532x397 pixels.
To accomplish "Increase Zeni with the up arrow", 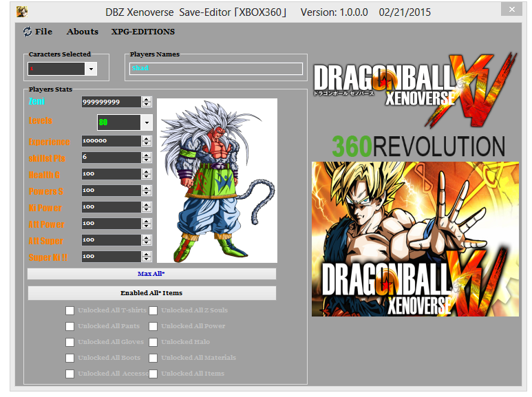I will point(147,99).
